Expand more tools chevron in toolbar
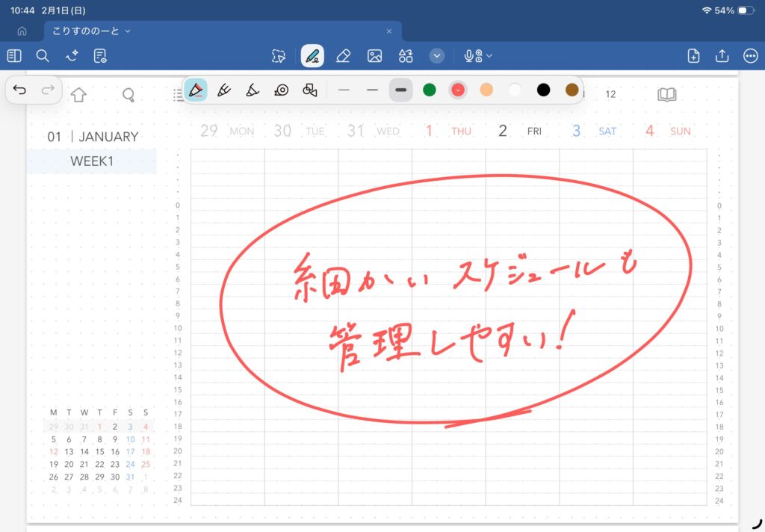Screen dimensions: 765x532 [437, 56]
